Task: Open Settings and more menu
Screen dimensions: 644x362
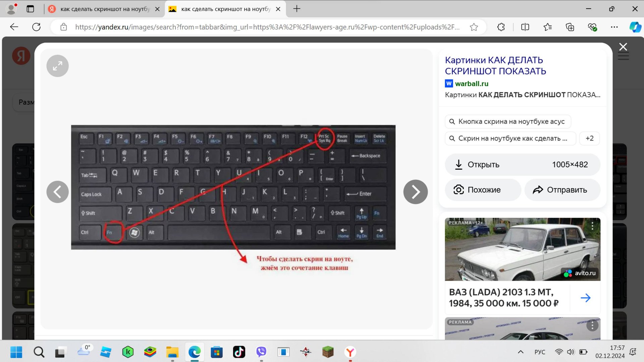Action: pyautogui.click(x=614, y=27)
